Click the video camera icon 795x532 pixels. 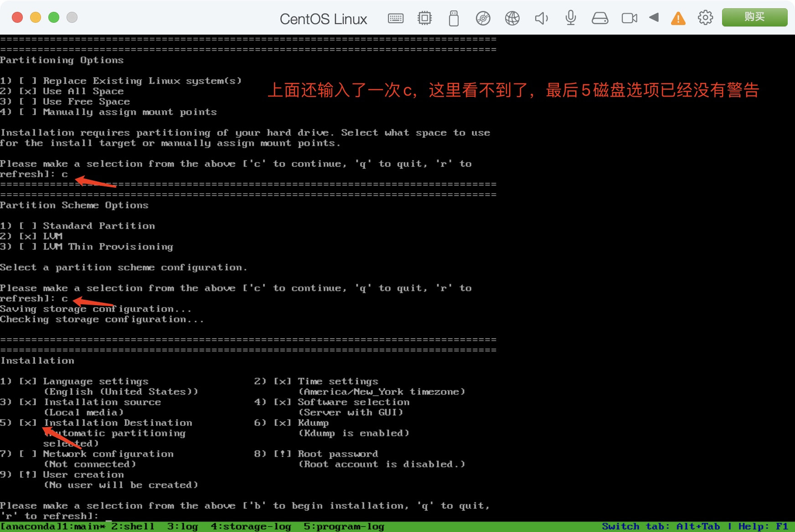tap(630, 18)
